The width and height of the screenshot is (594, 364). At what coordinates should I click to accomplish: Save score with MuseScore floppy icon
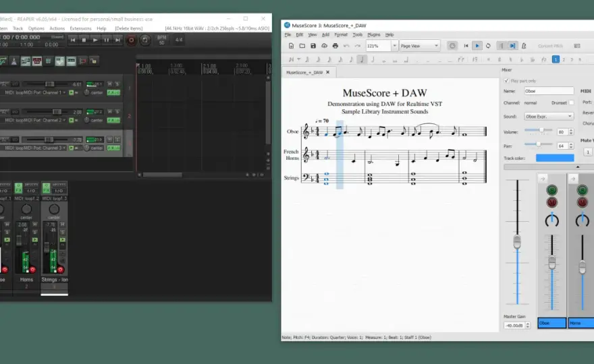tap(313, 46)
